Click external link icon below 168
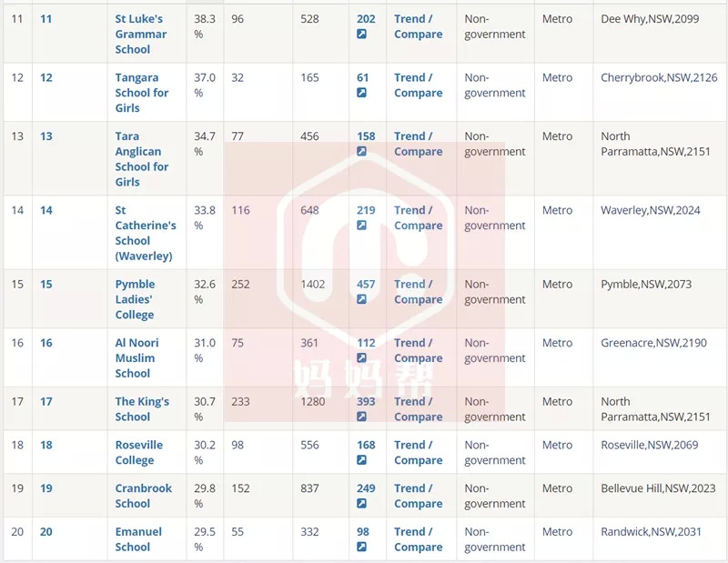The width and height of the screenshot is (728, 563). tap(361, 460)
